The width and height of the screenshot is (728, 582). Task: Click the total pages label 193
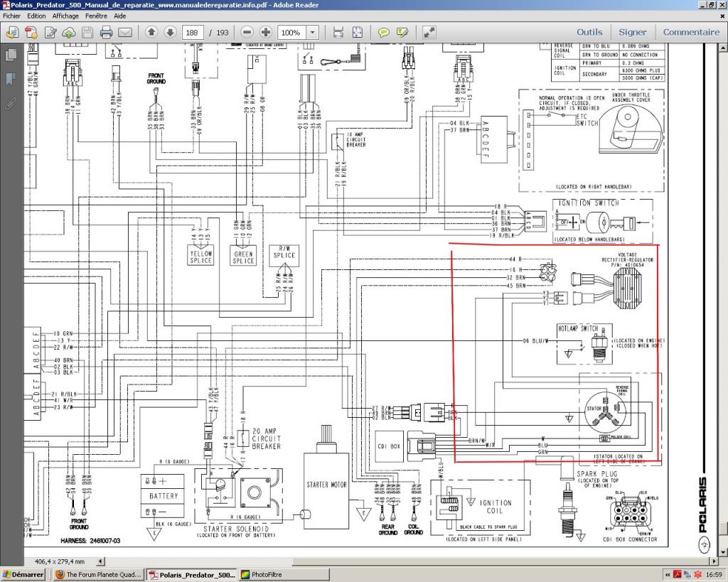pos(223,33)
